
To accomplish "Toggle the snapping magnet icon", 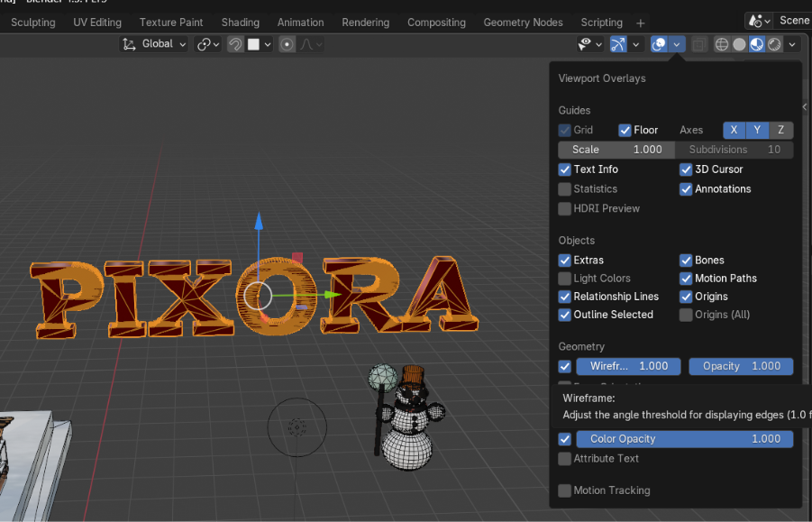I will (235, 44).
